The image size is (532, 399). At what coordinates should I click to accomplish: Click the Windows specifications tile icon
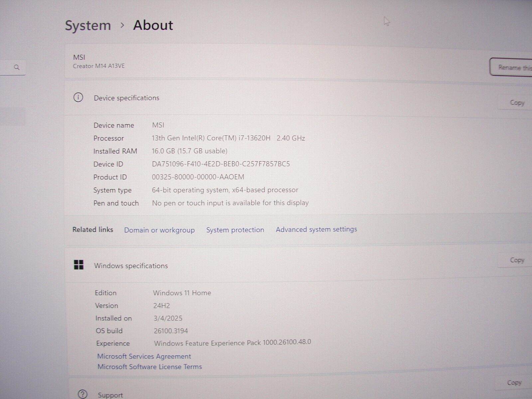[x=79, y=265]
